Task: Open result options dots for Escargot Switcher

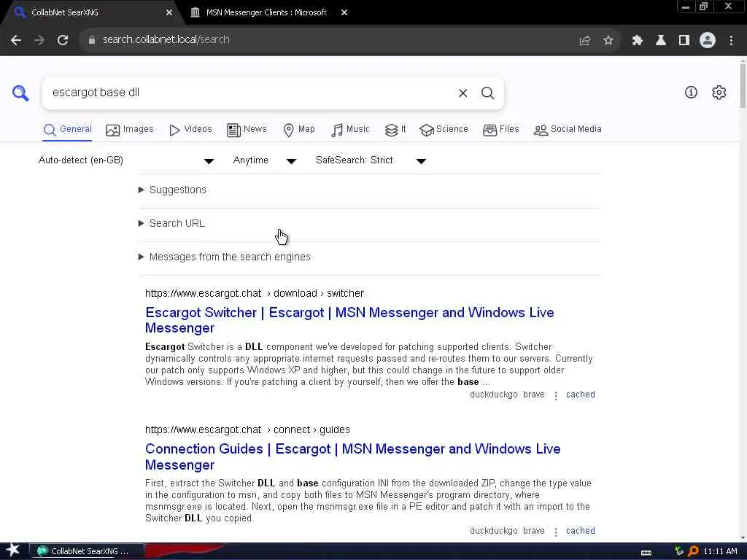Action: [555, 395]
